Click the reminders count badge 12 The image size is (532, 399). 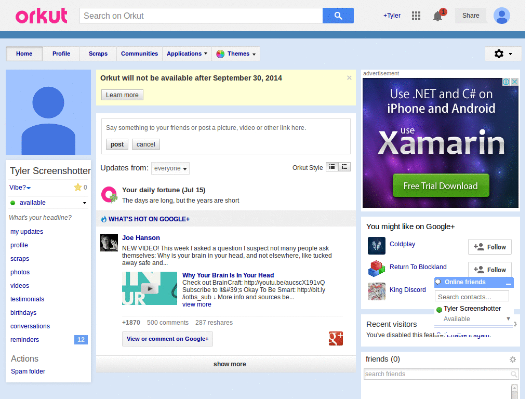81,340
